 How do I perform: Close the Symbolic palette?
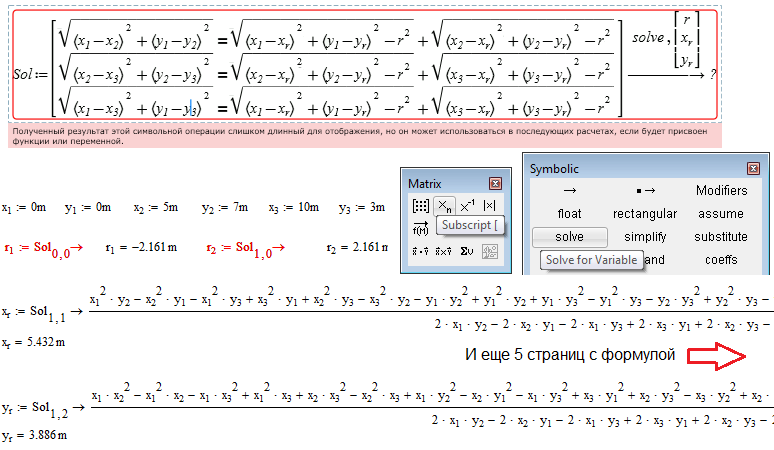pyautogui.click(x=753, y=169)
